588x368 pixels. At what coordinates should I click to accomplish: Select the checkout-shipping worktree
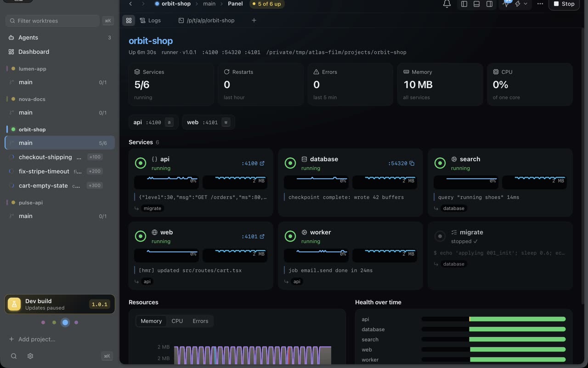click(60, 157)
